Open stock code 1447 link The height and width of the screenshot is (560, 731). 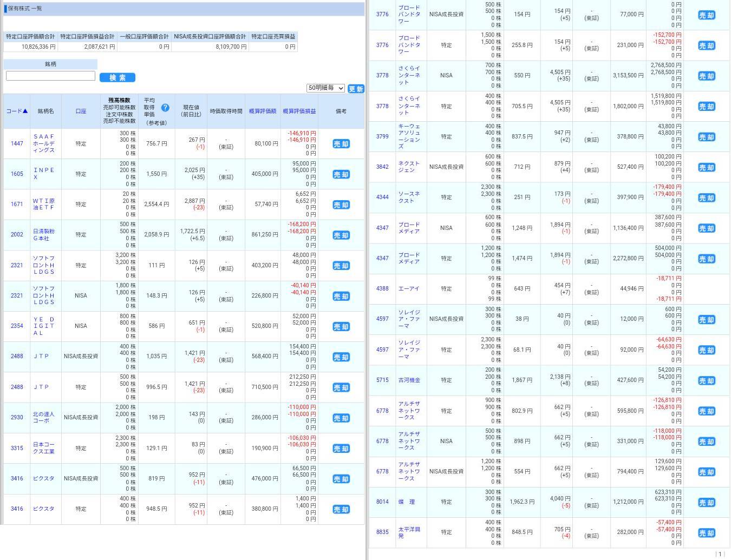[x=17, y=143]
